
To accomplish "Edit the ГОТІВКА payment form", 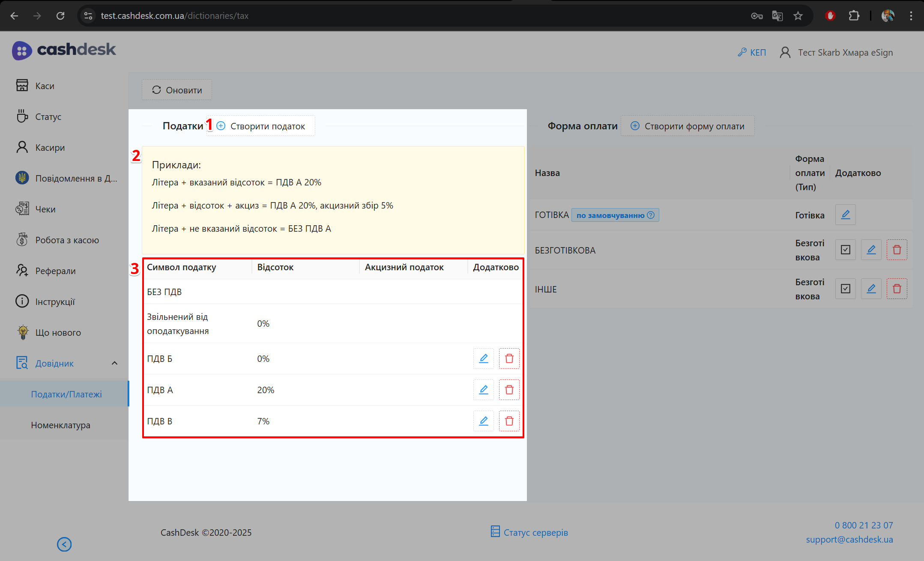I will click(x=845, y=215).
